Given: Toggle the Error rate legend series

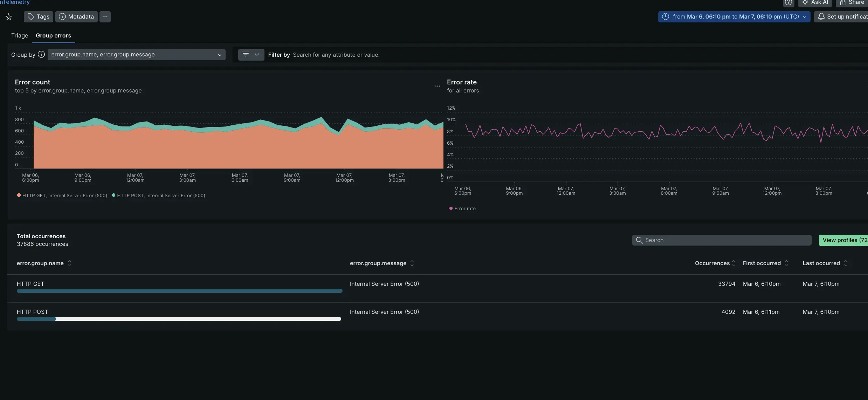Looking at the screenshot, I should coord(462,208).
